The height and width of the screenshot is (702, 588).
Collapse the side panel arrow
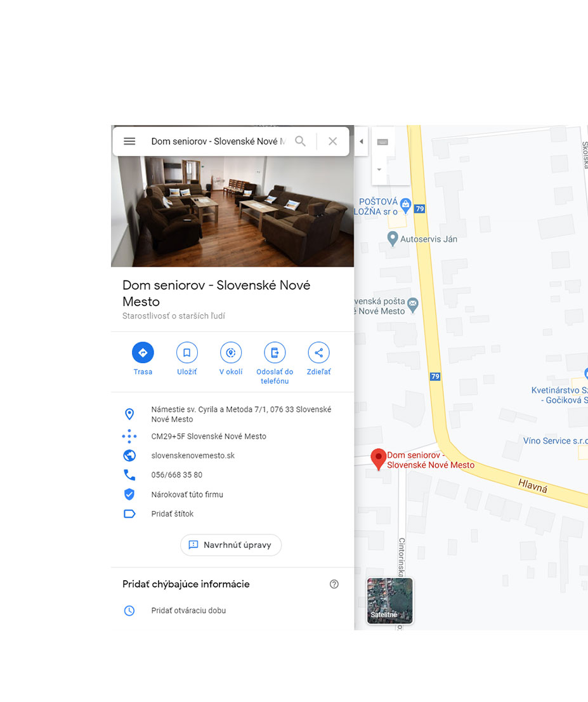click(361, 142)
